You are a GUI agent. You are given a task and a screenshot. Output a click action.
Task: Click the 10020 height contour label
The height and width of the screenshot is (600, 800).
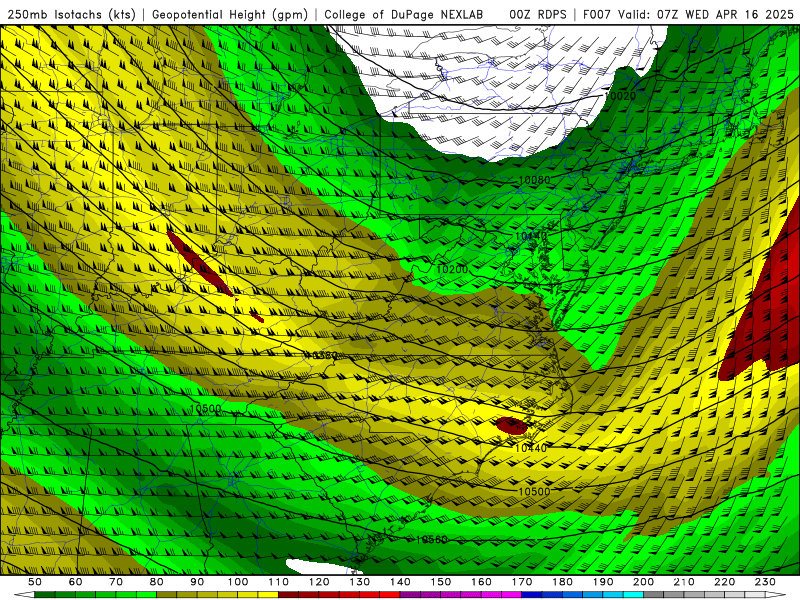tap(620, 96)
